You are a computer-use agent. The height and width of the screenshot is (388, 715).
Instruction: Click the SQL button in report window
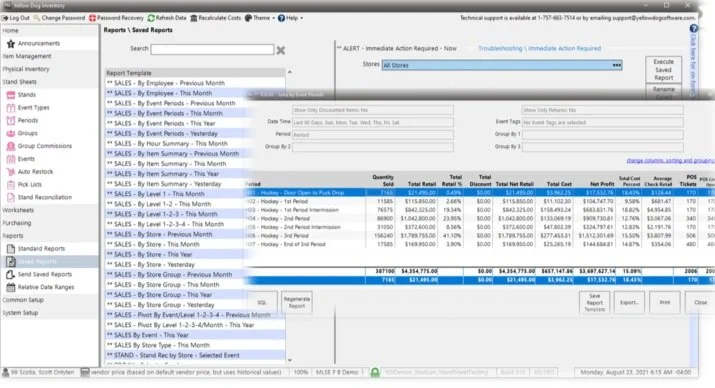[x=262, y=303]
